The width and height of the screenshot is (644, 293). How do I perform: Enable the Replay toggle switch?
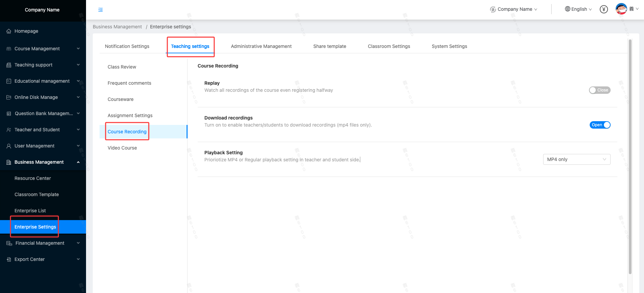[599, 90]
